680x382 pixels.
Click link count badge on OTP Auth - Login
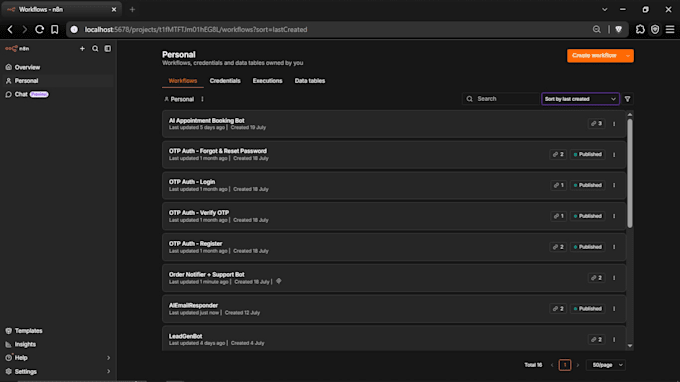[x=558, y=185]
